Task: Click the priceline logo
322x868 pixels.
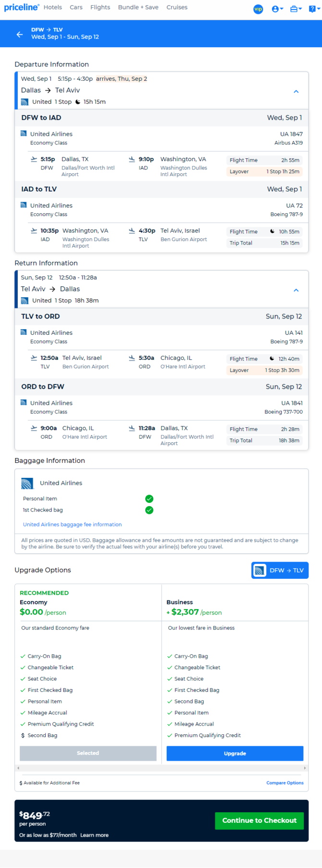Action: pos(22,7)
